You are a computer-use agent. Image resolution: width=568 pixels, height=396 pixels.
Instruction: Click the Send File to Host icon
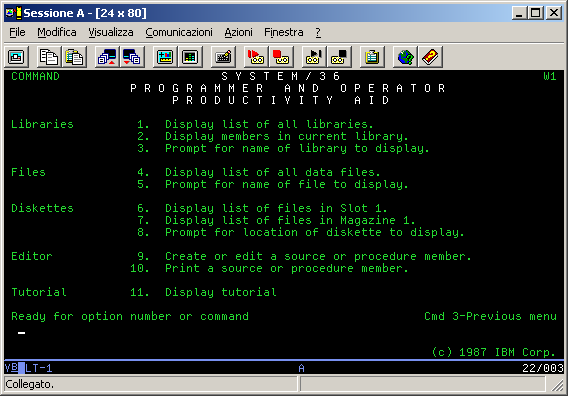(x=107, y=57)
